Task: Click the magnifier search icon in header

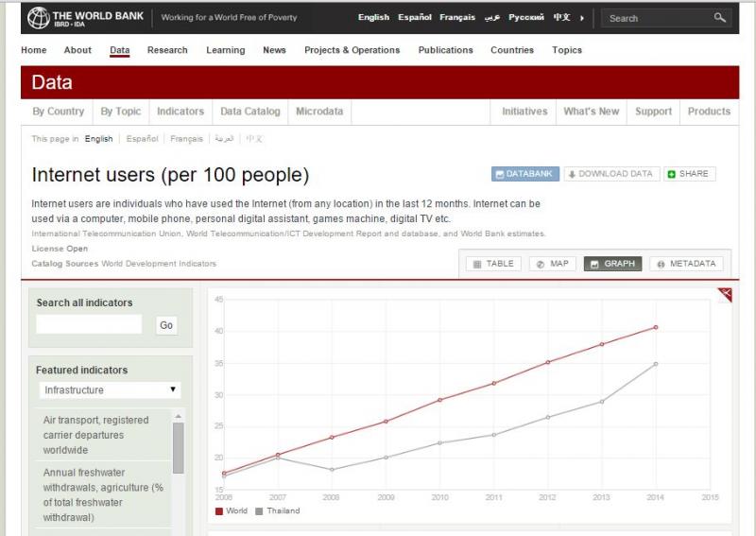Action: 719,18
